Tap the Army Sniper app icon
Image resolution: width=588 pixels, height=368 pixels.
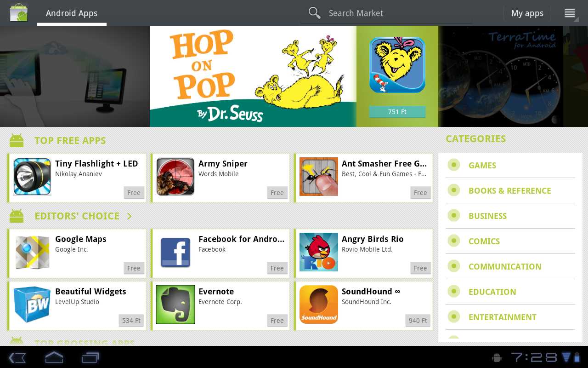175,177
